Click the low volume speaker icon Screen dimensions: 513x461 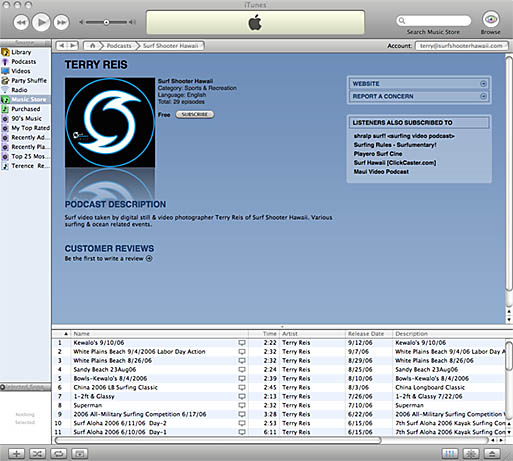(81, 22)
